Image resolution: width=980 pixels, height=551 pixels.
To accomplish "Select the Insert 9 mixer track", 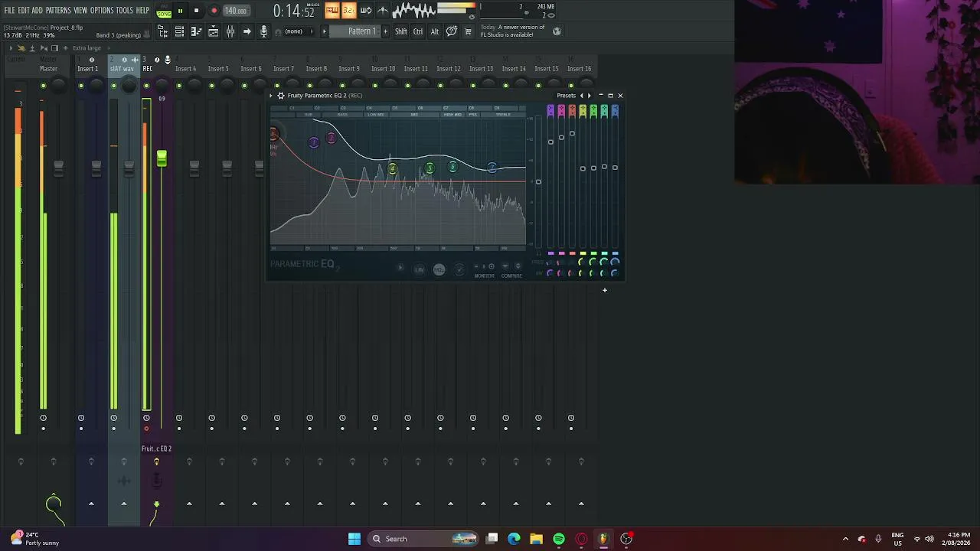I will click(349, 69).
